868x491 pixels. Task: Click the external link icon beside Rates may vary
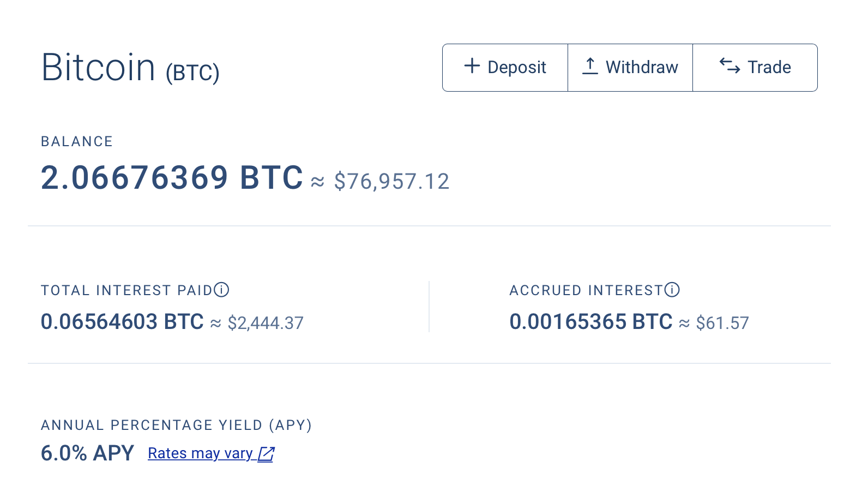[x=266, y=454]
